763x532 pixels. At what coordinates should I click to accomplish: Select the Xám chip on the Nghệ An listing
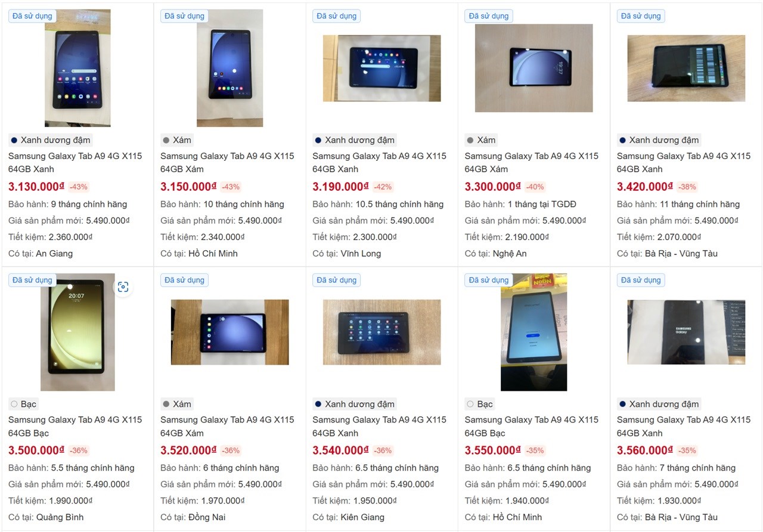tap(482, 140)
